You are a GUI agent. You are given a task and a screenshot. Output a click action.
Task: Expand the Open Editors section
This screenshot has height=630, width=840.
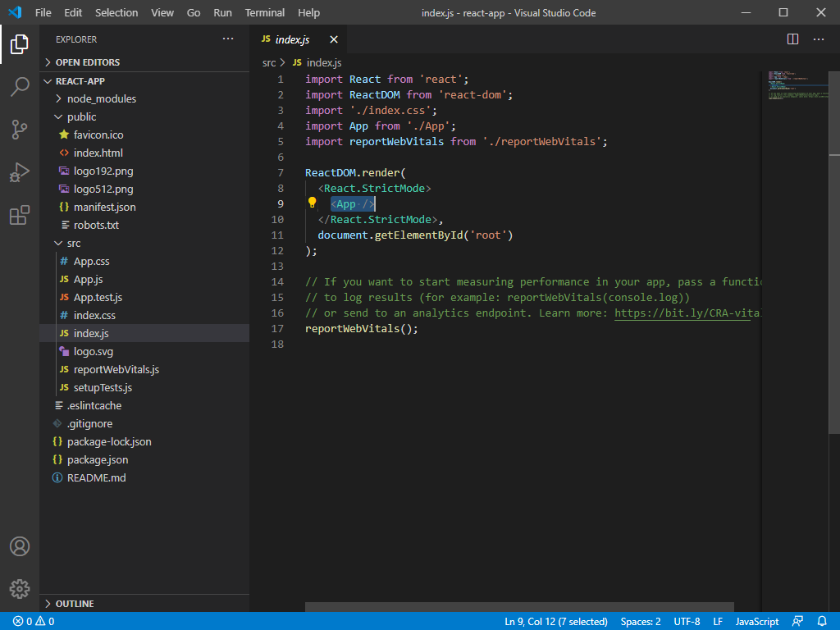tap(144, 62)
